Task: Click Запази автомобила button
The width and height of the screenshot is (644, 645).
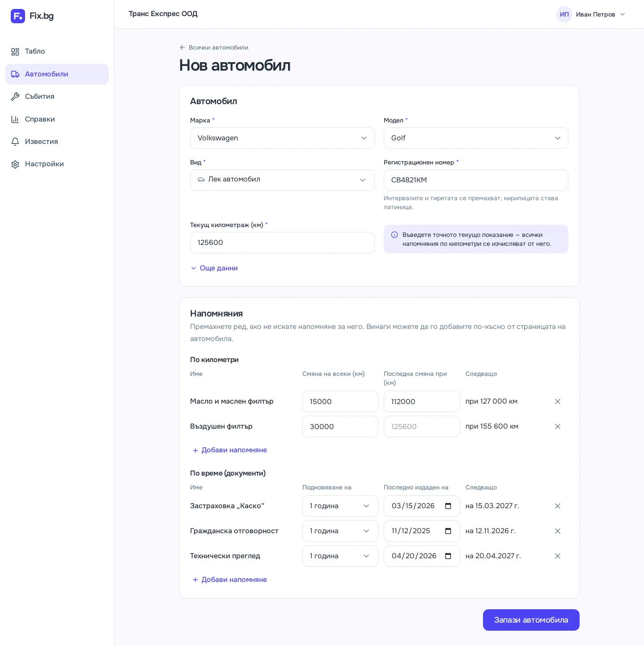Action: coord(531,620)
